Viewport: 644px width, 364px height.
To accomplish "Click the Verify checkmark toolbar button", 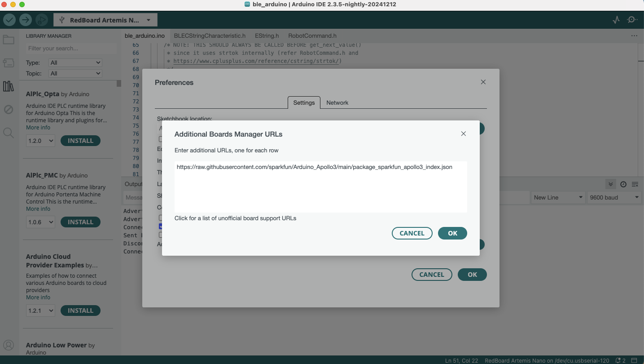I will coord(9,20).
